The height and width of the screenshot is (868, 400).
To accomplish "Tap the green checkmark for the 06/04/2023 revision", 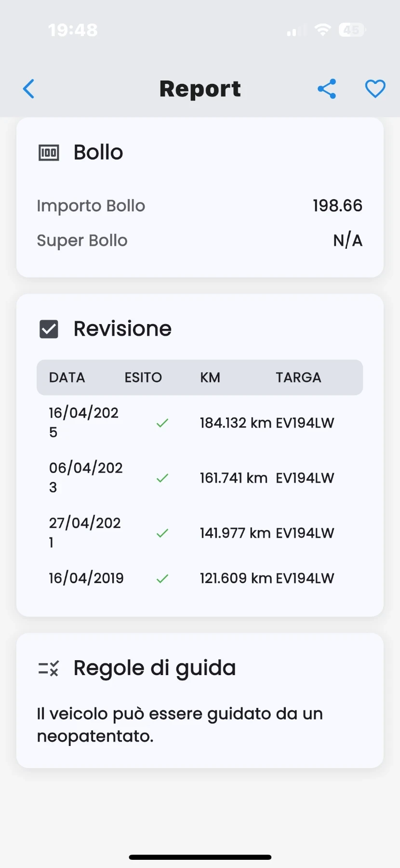I will (x=162, y=478).
